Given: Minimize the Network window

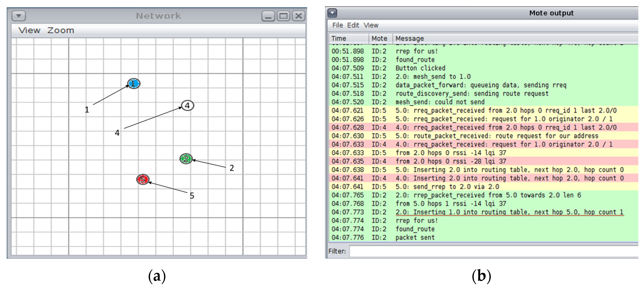Looking at the screenshot, I should tap(268, 16).
